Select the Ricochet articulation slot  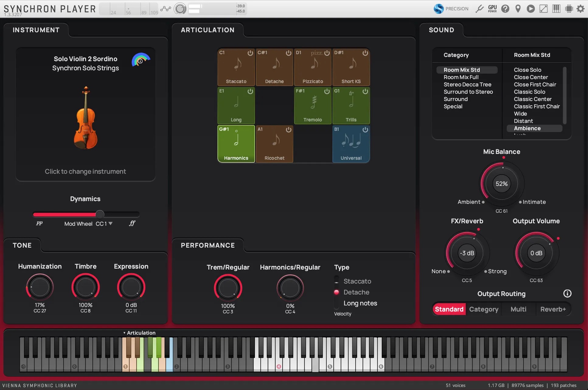tap(274, 144)
